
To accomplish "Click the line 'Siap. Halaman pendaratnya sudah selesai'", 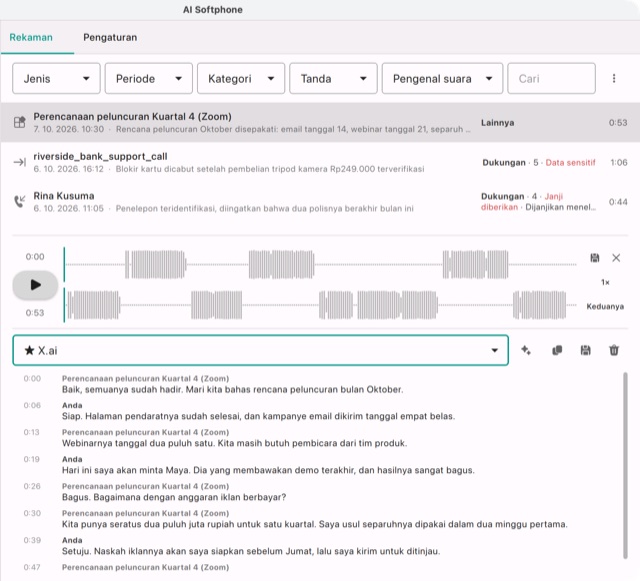I will click(258, 416).
